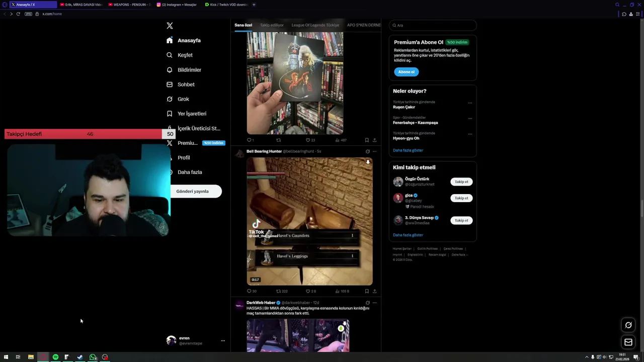Image resolution: width=644 pixels, height=362 pixels.
Task: Bookmark the Bell Bearing Hunter post
Action: coord(367,291)
